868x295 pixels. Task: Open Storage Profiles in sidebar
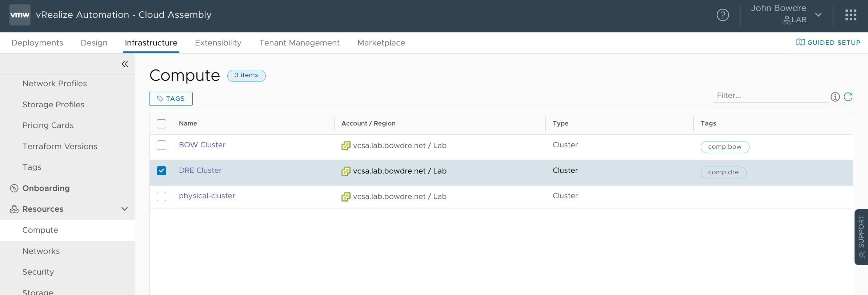tap(53, 104)
